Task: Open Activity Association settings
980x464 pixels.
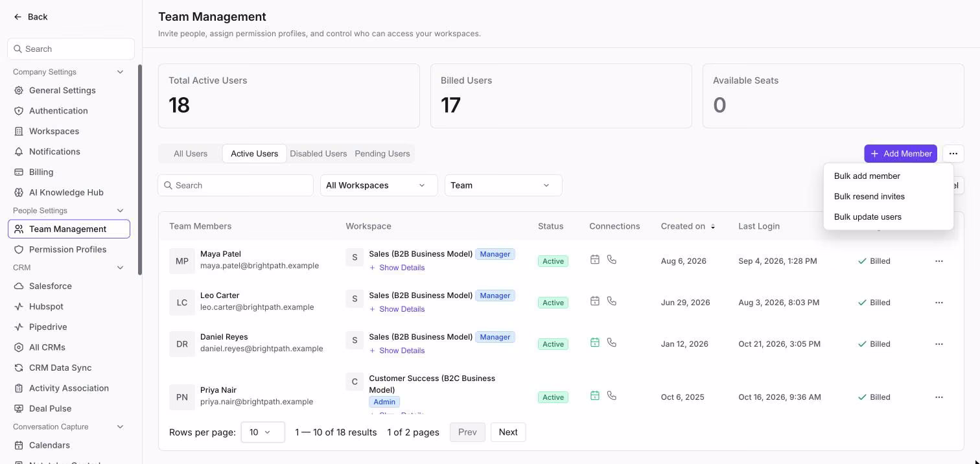Action: point(69,388)
